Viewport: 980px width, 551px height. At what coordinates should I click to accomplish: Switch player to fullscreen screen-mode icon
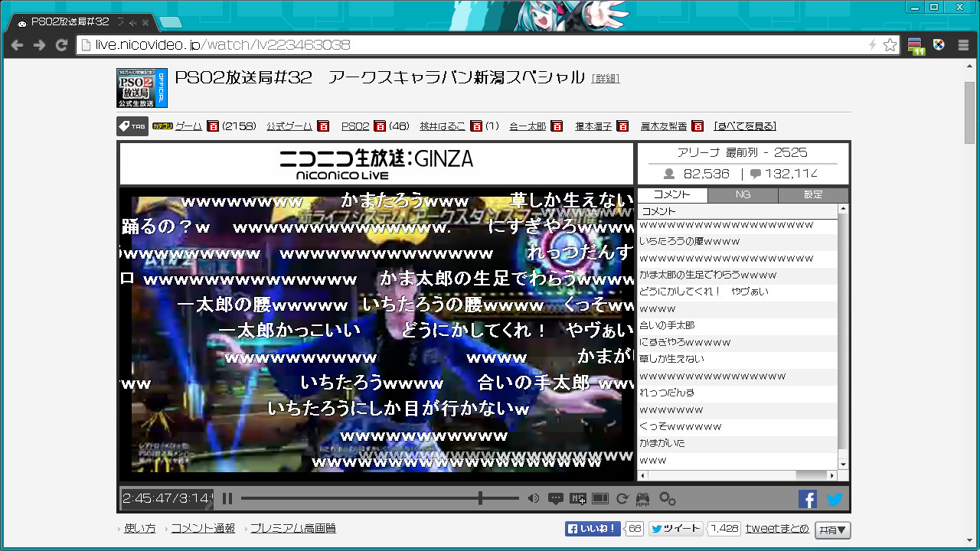click(x=600, y=499)
